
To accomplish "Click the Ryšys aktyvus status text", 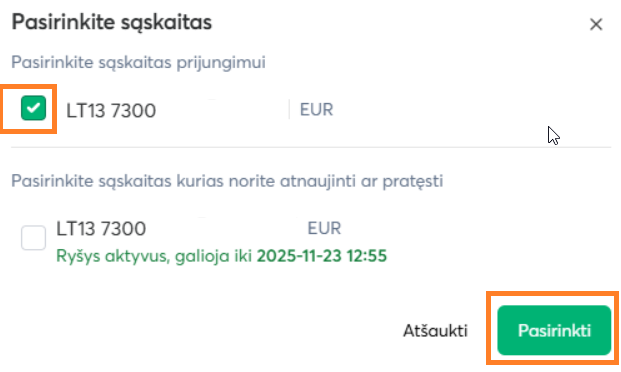I will pos(112,256).
